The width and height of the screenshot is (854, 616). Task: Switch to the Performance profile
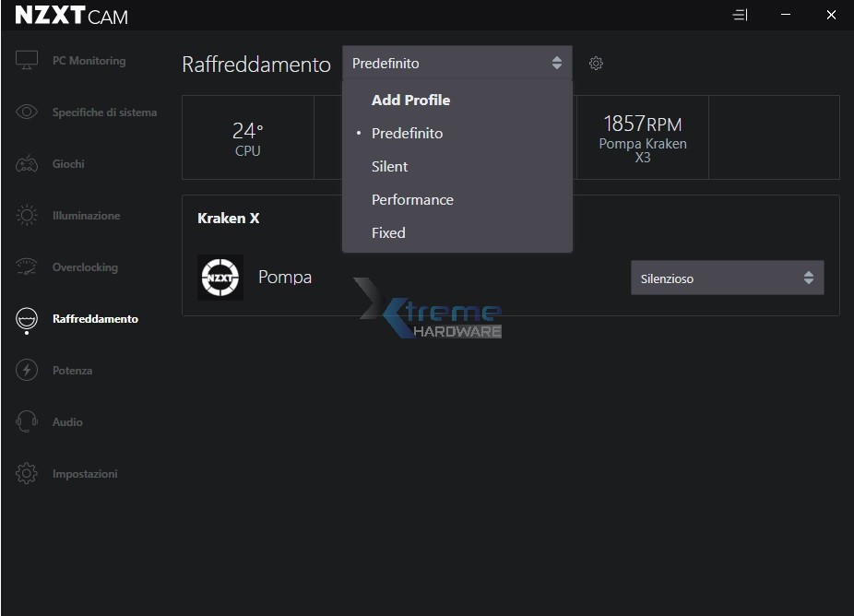412,200
